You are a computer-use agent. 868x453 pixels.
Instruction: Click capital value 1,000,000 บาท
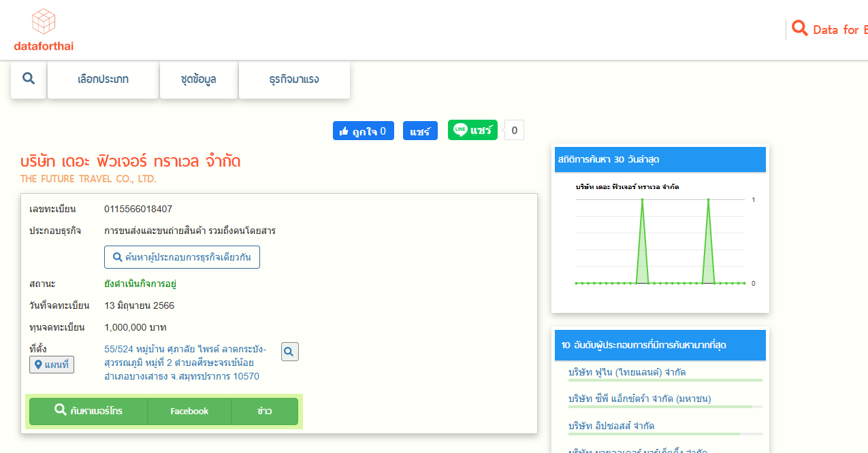pyautogui.click(x=135, y=327)
